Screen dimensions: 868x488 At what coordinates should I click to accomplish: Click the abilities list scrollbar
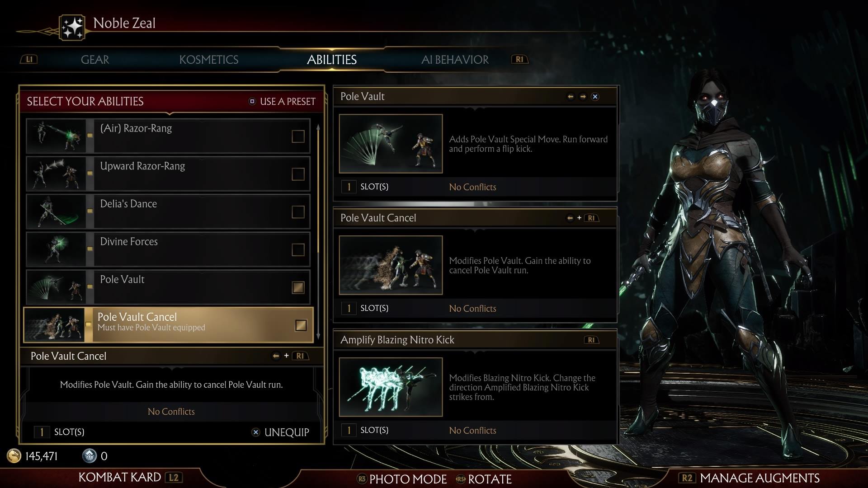pos(318,231)
